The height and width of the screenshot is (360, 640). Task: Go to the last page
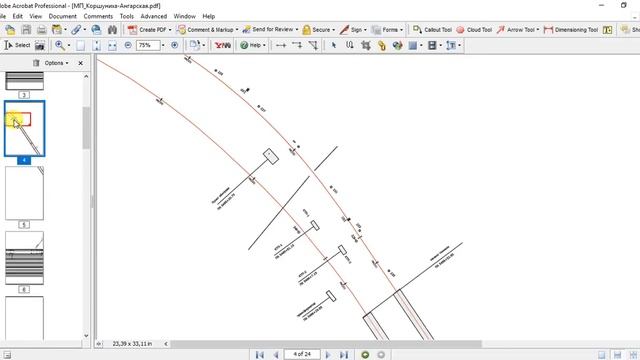pos(344,355)
